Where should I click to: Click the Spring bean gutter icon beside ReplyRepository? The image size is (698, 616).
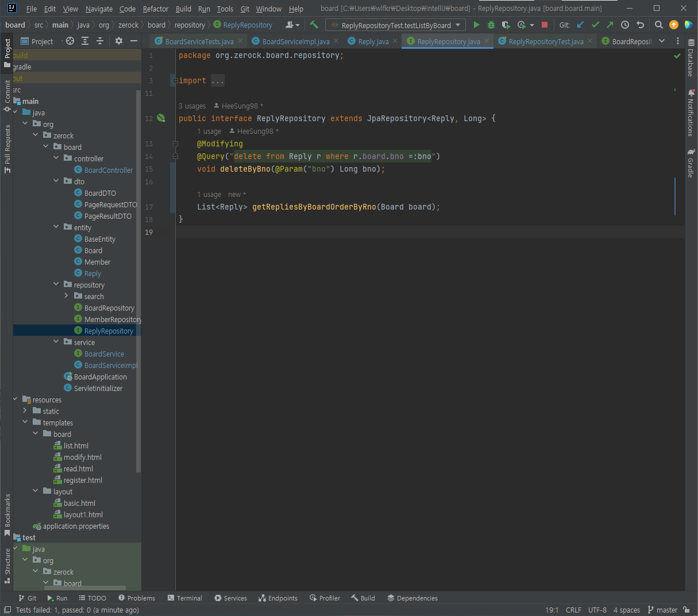click(161, 118)
